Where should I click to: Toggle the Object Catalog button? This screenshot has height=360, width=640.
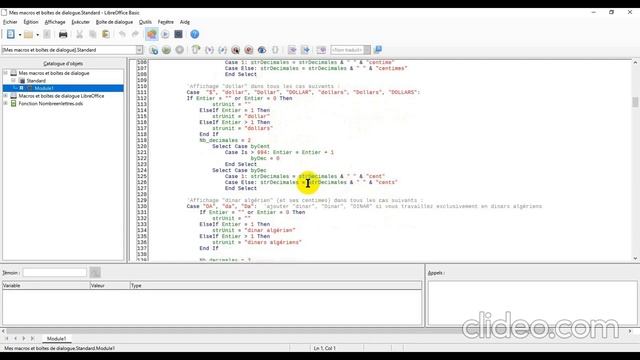tap(151, 35)
